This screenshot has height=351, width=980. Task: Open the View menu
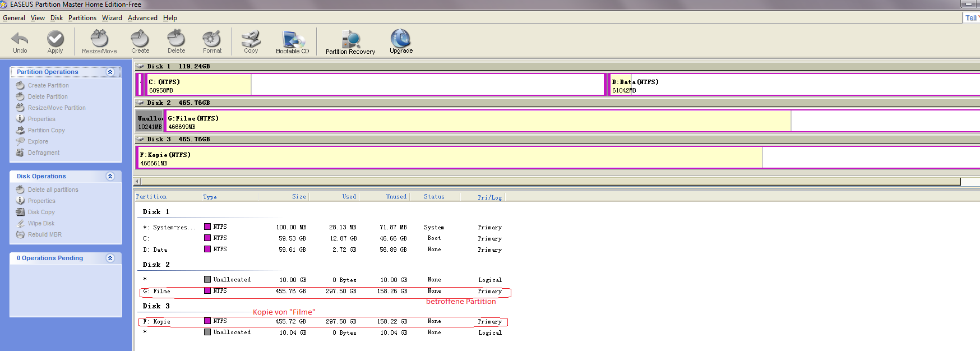coord(38,18)
